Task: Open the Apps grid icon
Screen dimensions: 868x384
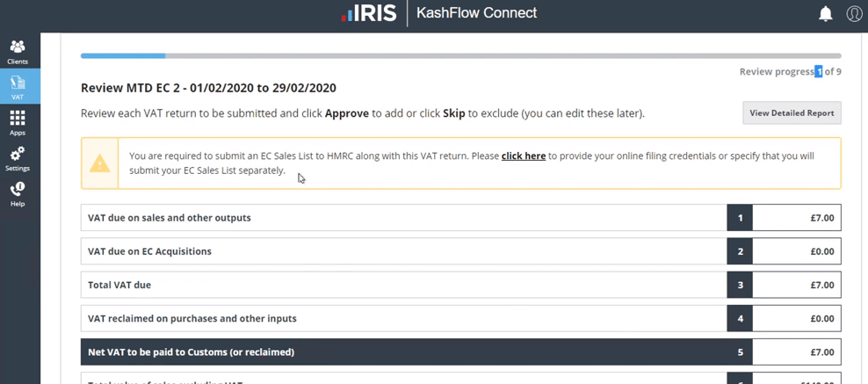Action: click(18, 122)
